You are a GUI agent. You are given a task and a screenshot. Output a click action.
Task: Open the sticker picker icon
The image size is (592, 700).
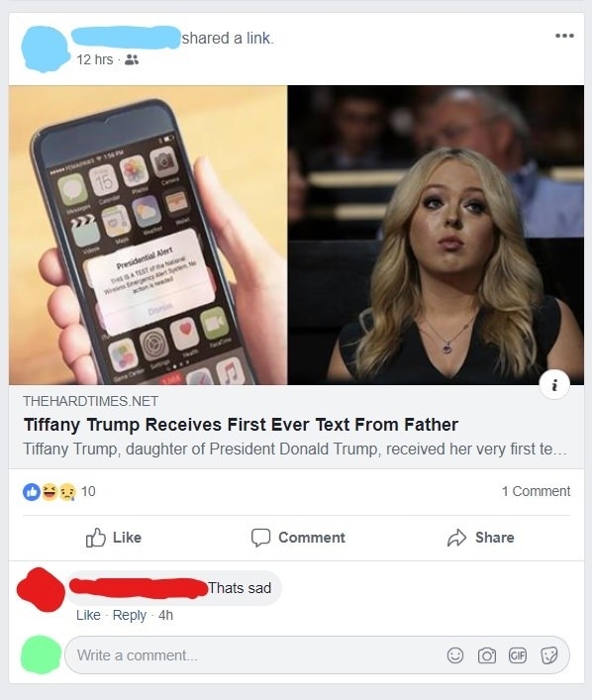click(548, 655)
